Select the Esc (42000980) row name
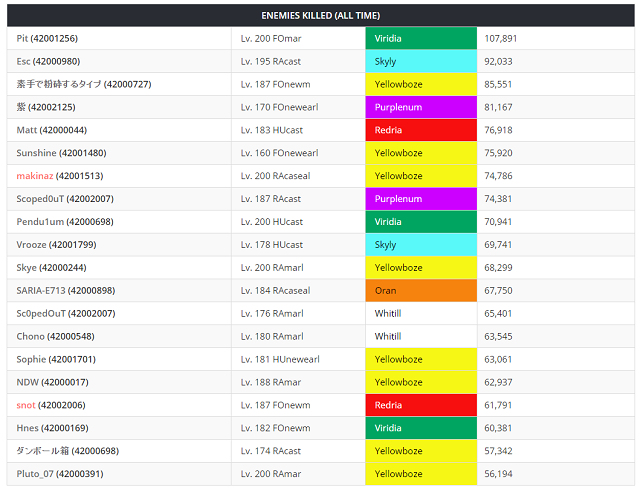This screenshot has height=494, width=640. coord(48,62)
